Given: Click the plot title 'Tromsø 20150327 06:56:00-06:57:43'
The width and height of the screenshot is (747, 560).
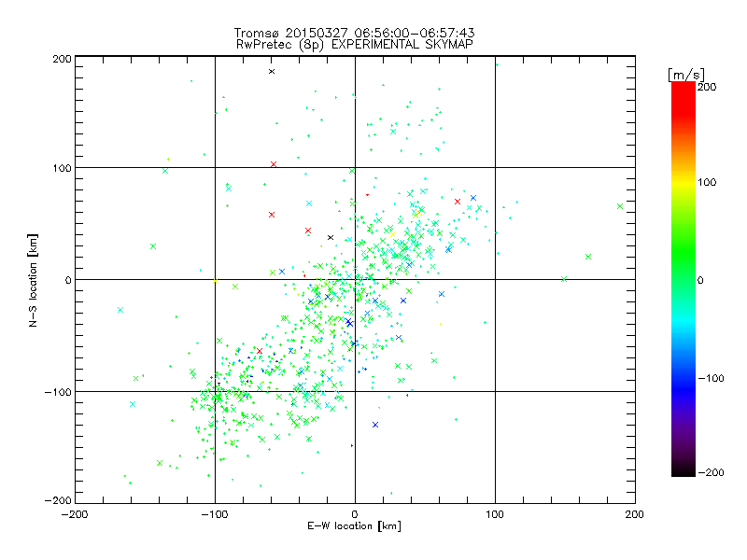Looking at the screenshot, I should pos(355,33).
